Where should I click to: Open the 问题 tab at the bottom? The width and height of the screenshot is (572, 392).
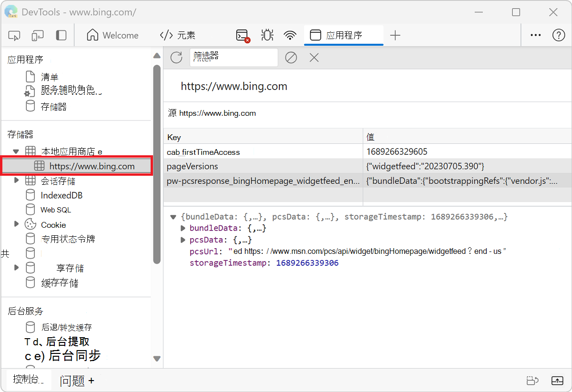pos(72,380)
